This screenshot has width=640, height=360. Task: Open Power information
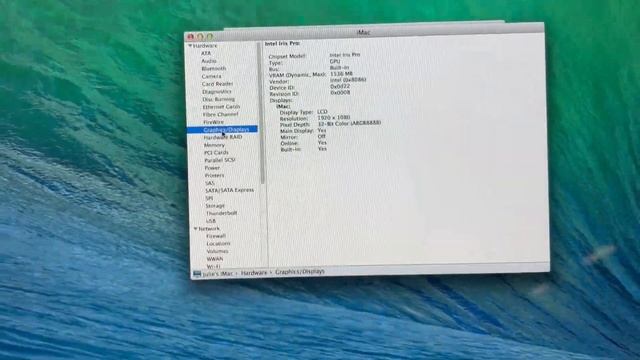212,168
